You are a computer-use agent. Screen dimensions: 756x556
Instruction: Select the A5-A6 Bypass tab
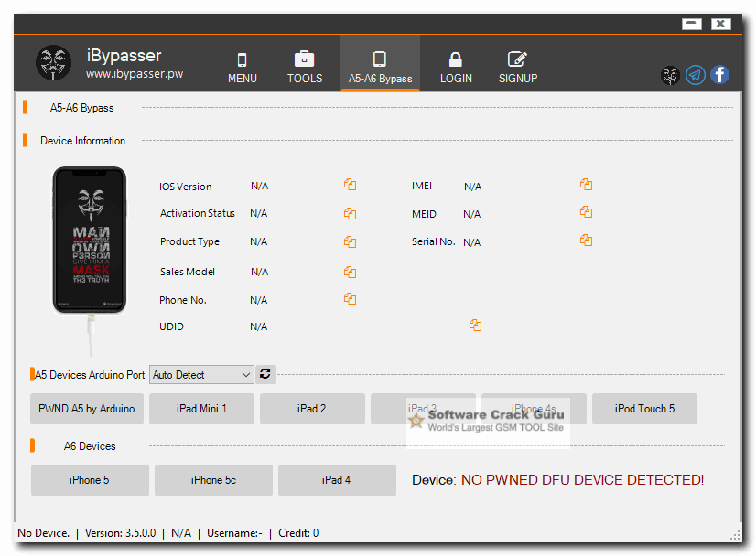click(380, 62)
